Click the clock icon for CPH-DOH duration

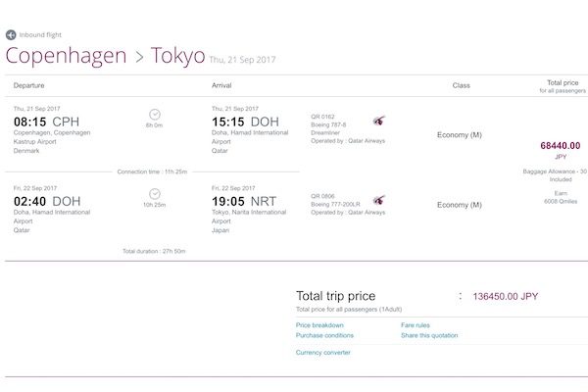click(155, 114)
